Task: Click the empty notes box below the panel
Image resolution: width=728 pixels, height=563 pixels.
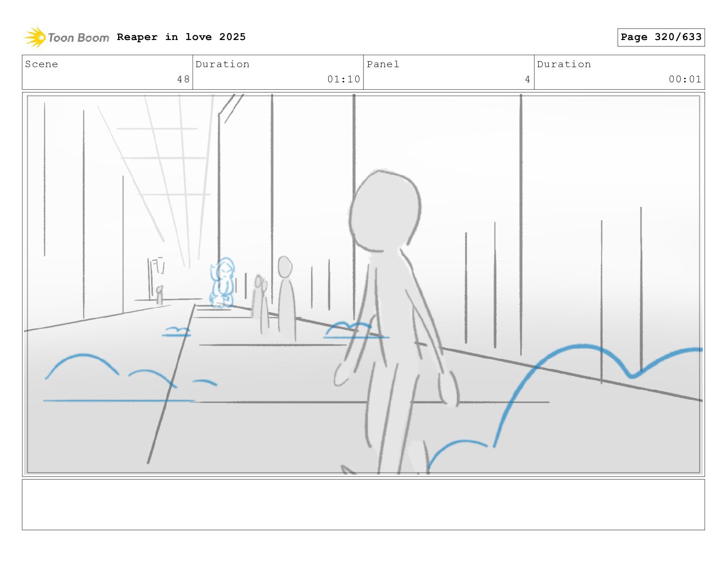Action: pyautogui.click(x=363, y=505)
